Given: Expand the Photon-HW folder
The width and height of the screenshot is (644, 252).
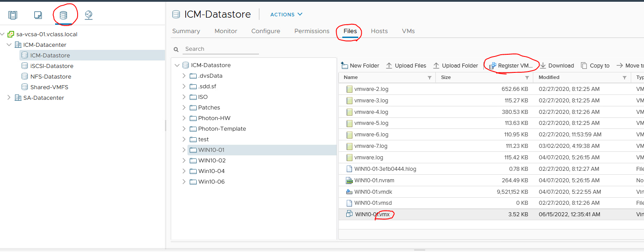Looking at the screenshot, I should (x=184, y=118).
